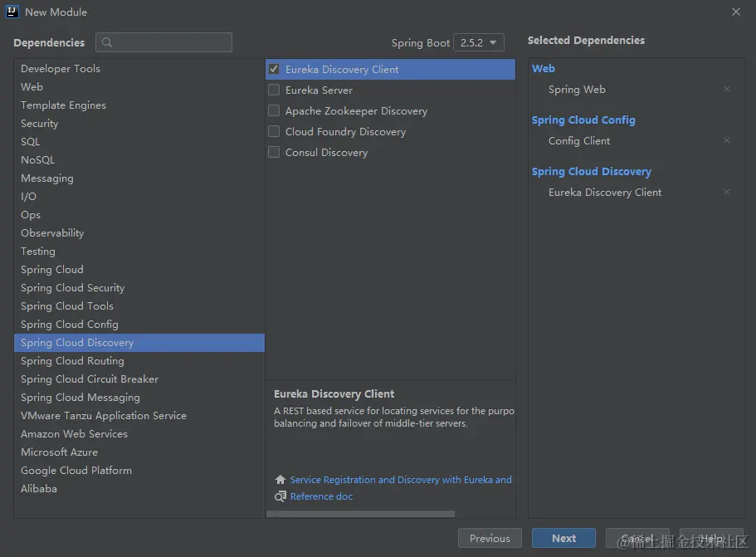Click the Next button

pos(563,538)
